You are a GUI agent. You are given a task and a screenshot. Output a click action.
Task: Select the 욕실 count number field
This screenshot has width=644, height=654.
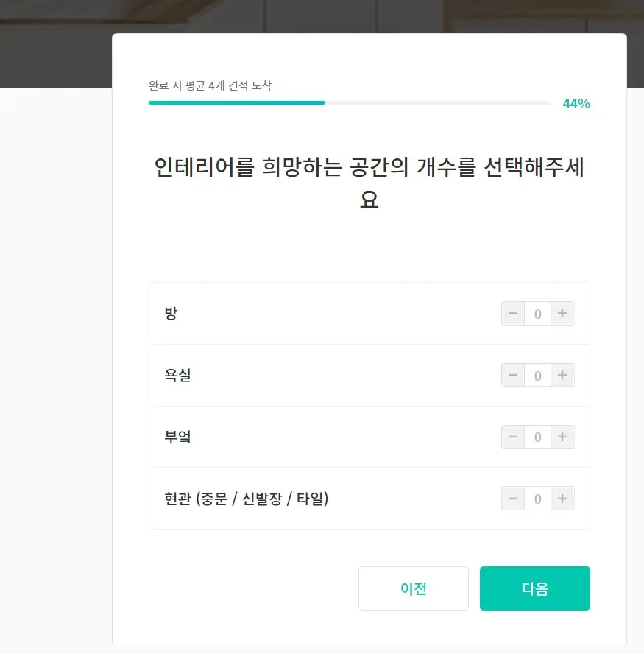coord(537,375)
